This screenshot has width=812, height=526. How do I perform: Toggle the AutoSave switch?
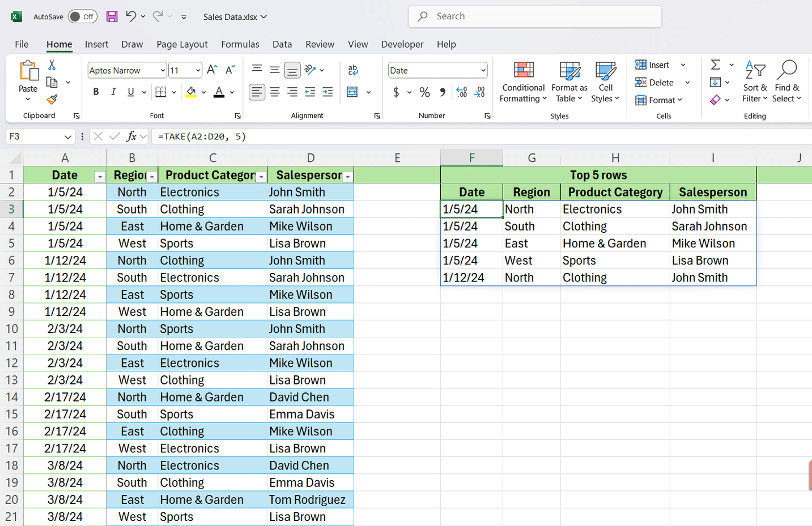[82, 16]
